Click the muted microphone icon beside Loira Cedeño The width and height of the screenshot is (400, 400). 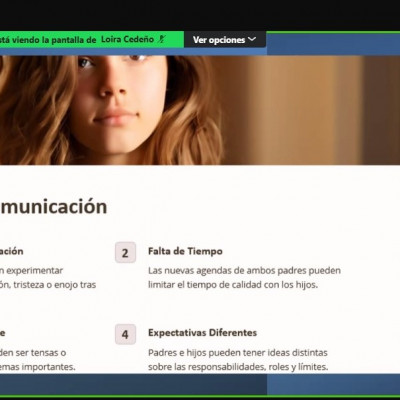click(162, 39)
